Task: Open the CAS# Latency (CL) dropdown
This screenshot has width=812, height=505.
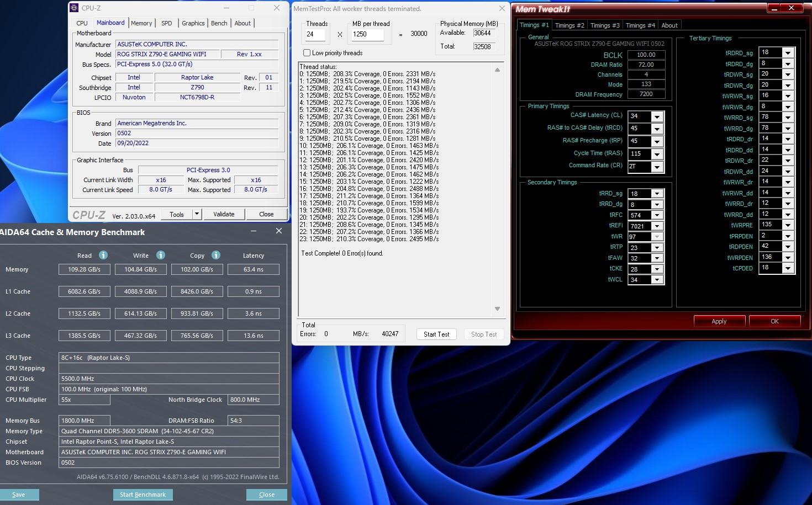Action: click(657, 116)
